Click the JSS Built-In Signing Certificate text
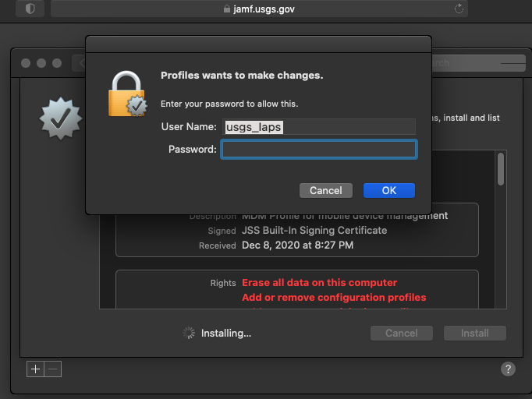This screenshot has width=532, height=399. 314,231
